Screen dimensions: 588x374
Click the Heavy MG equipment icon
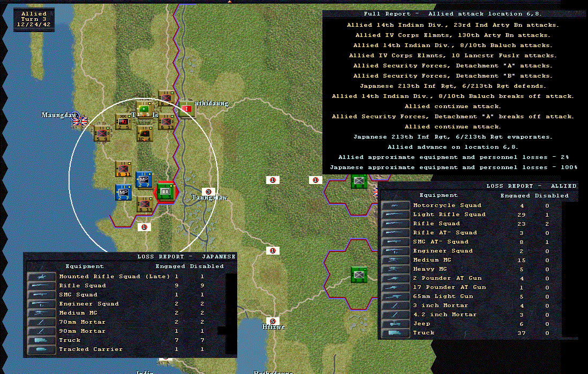tap(395, 269)
